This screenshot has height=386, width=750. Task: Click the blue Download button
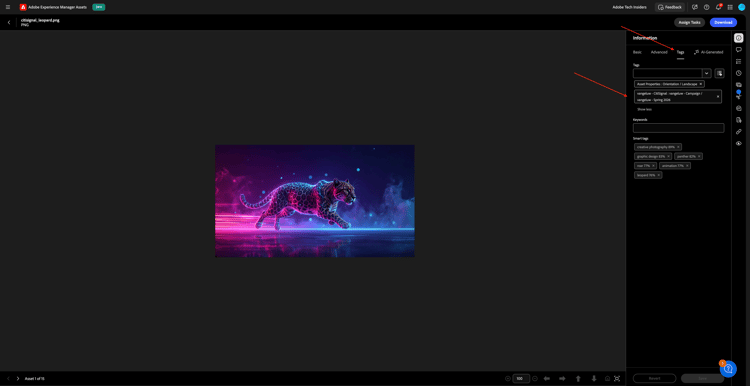tap(723, 22)
